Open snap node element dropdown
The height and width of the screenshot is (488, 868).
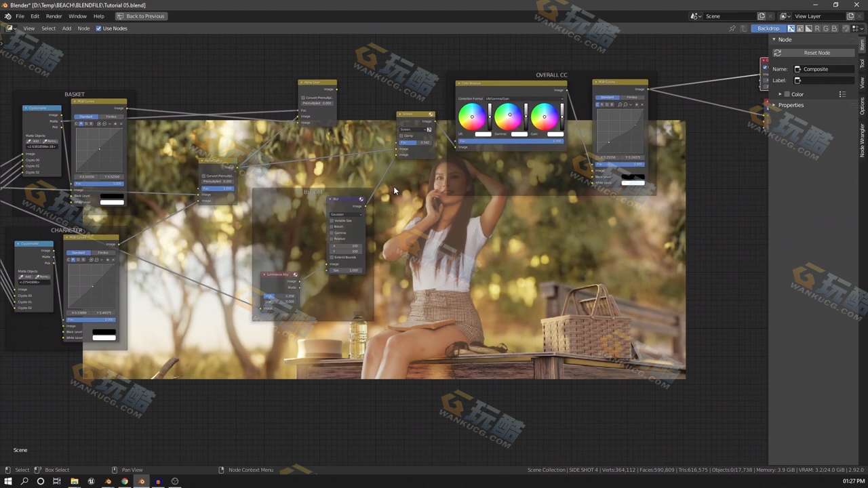click(x=858, y=28)
